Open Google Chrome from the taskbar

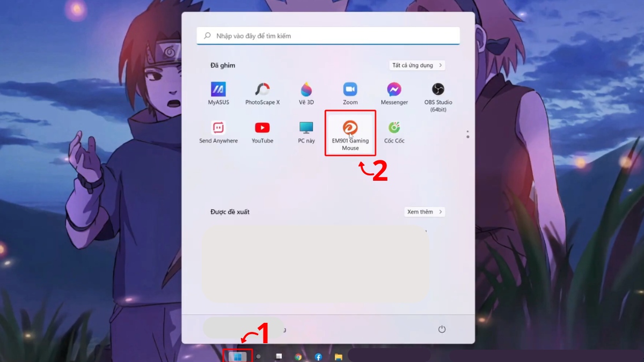[298, 357]
